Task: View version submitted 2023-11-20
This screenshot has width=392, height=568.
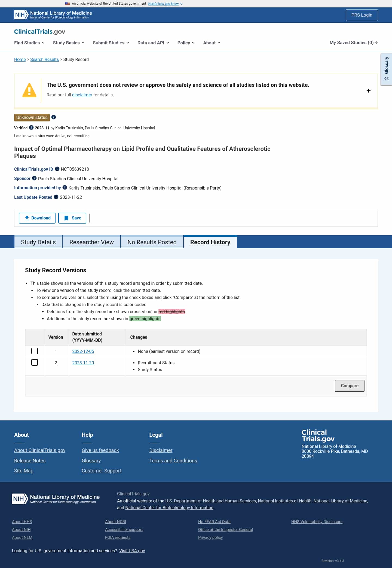Action: [83, 363]
